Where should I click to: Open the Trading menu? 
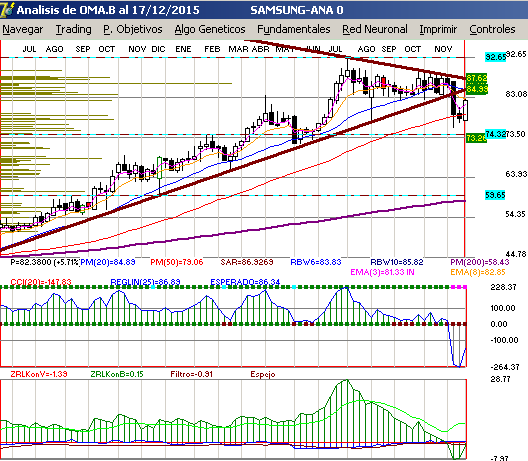pos(73,30)
